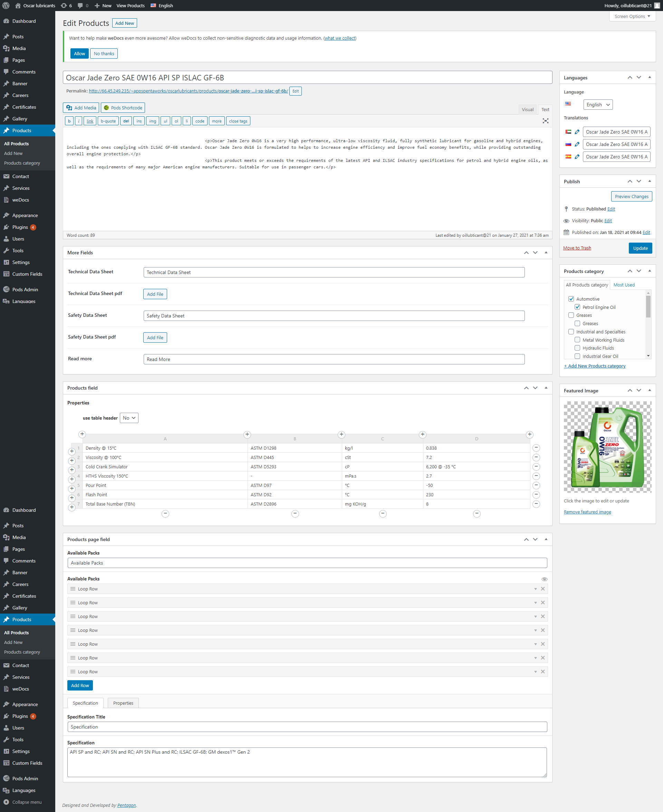Collapse the Products page field panel
Image resolution: width=663 pixels, height=812 pixels.
coord(546,539)
